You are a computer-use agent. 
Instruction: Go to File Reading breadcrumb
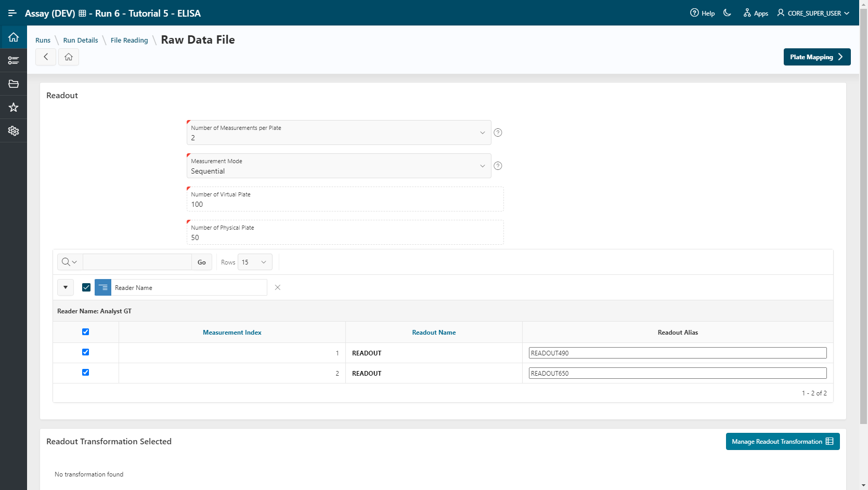click(x=129, y=40)
